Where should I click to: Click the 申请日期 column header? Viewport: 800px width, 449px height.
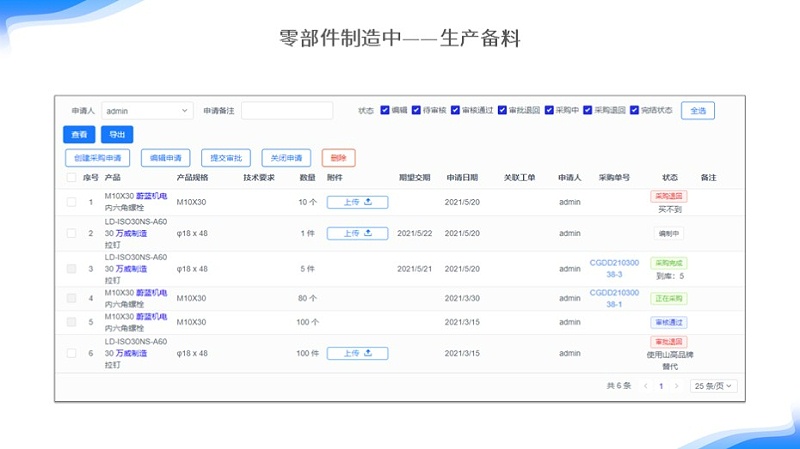(x=462, y=178)
